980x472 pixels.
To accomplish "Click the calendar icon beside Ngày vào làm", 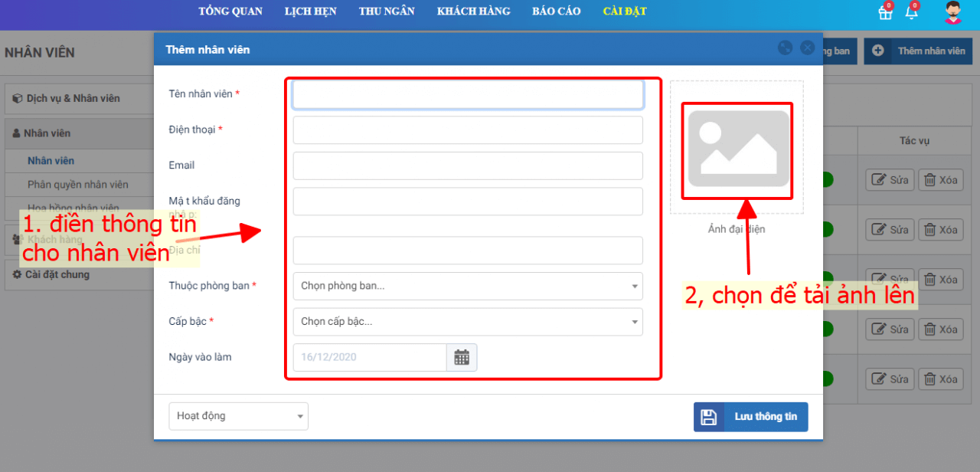I will (462, 357).
